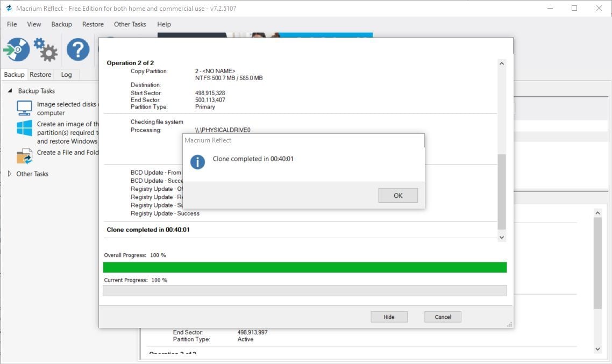Switch to the Restore tab
Screen dimensions: 612x364
(x=40, y=75)
